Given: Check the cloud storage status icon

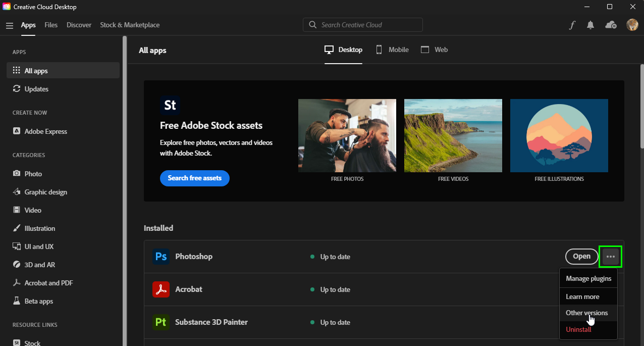Looking at the screenshot, I should coord(610,25).
